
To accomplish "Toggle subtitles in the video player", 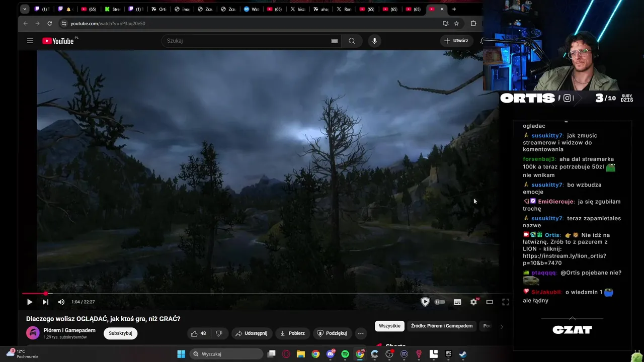I will tap(457, 302).
